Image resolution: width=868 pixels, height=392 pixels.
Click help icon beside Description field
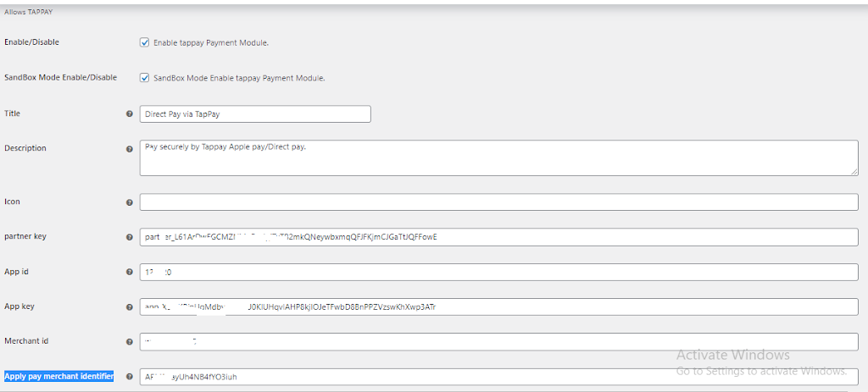pos(130,149)
